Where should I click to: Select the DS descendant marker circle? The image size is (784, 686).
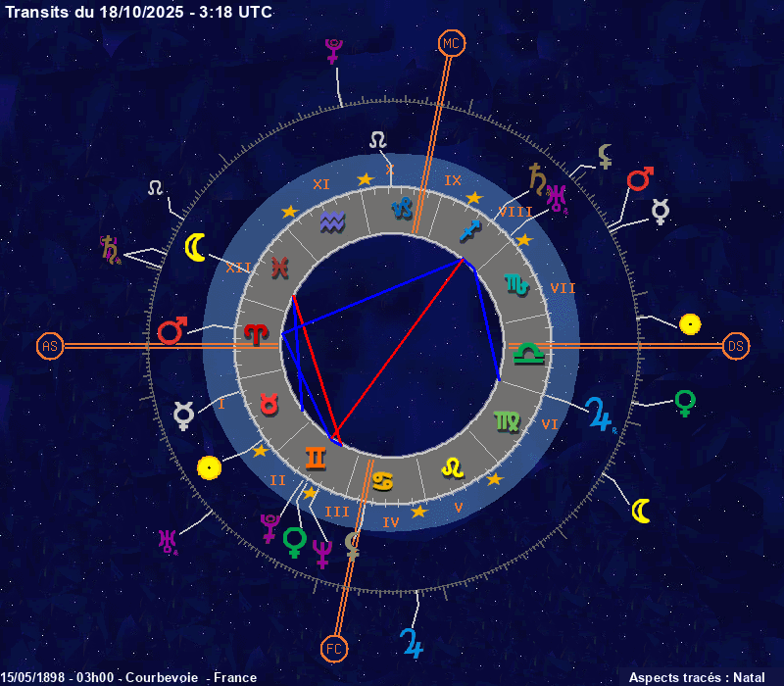coord(736,346)
